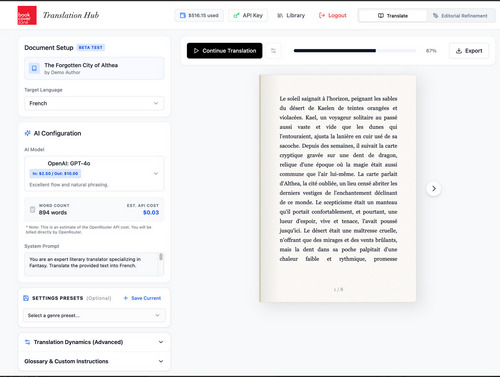Click the AI Configuration sparkle icon

click(x=28, y=133)
